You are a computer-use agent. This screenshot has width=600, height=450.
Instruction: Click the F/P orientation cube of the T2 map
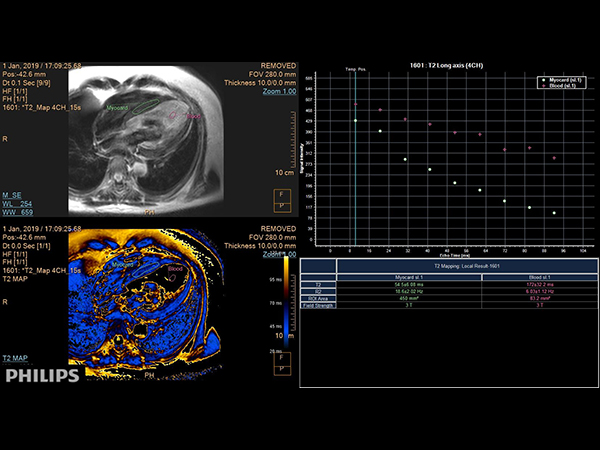282,364
